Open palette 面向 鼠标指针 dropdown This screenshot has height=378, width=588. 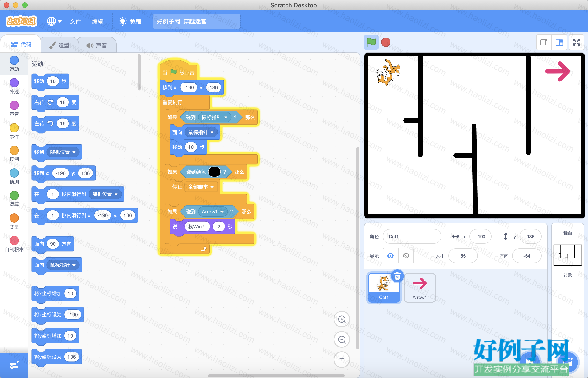tap(63, 265)
